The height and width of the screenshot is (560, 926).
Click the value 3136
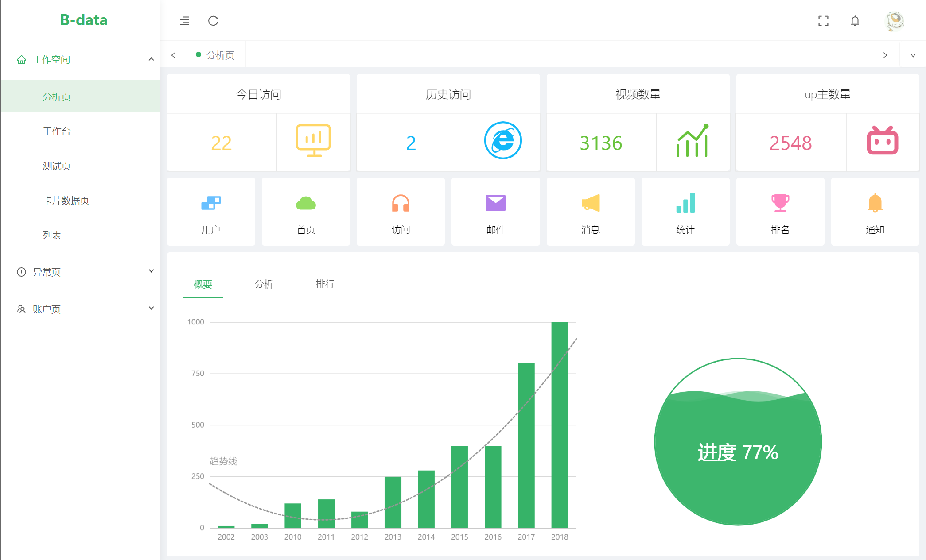(x=601, y=143)
